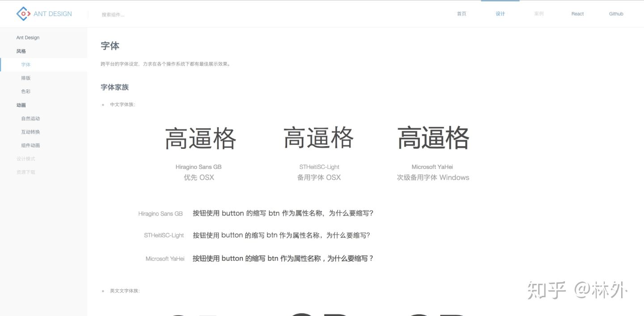Image resolution: width=644 pixels, height=316 pixels.
Task: Go to the 首页 navigation tab
Action: click(x=462, y=14)
